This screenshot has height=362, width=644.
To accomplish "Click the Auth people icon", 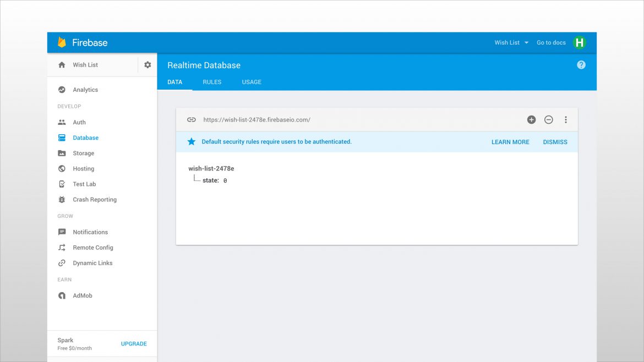I will 62,122.
